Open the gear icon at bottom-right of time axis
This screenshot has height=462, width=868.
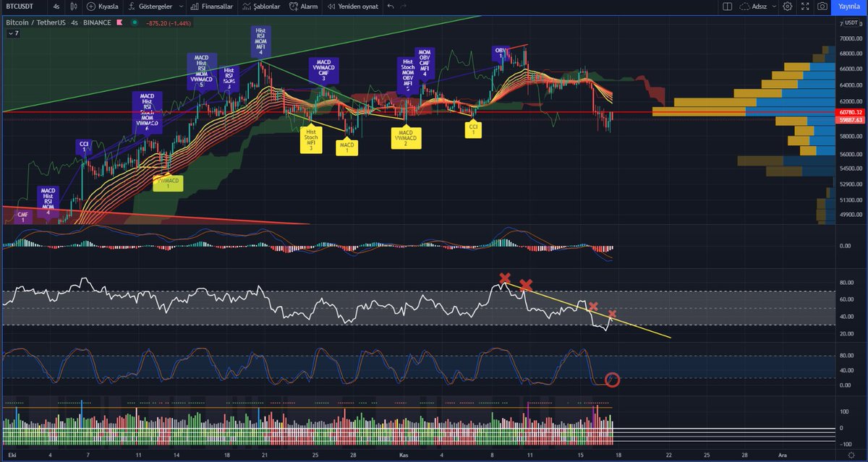click(851, 455)
